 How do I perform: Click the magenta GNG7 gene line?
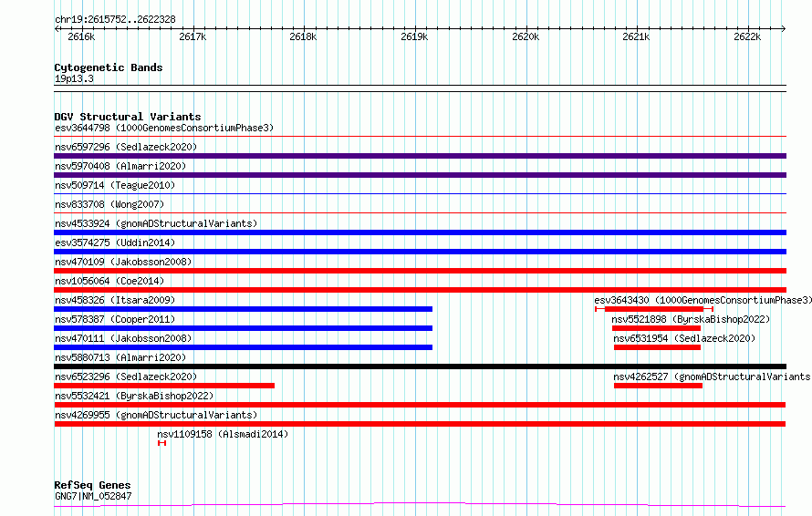point(420,504)
